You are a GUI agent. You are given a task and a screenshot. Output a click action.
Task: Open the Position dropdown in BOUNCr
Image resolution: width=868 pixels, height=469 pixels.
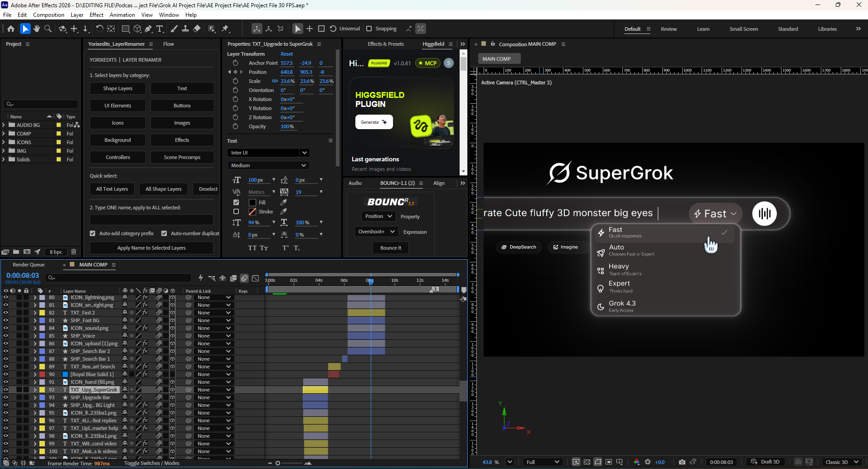click(x=378, y=216)
